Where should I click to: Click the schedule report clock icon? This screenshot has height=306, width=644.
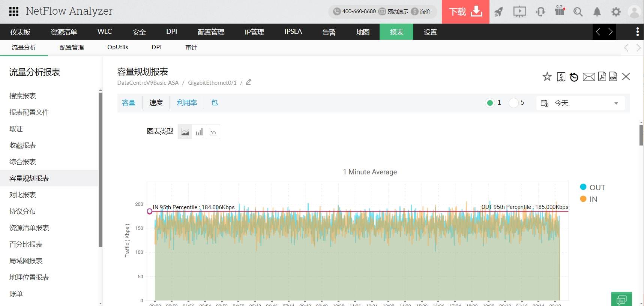574,77
